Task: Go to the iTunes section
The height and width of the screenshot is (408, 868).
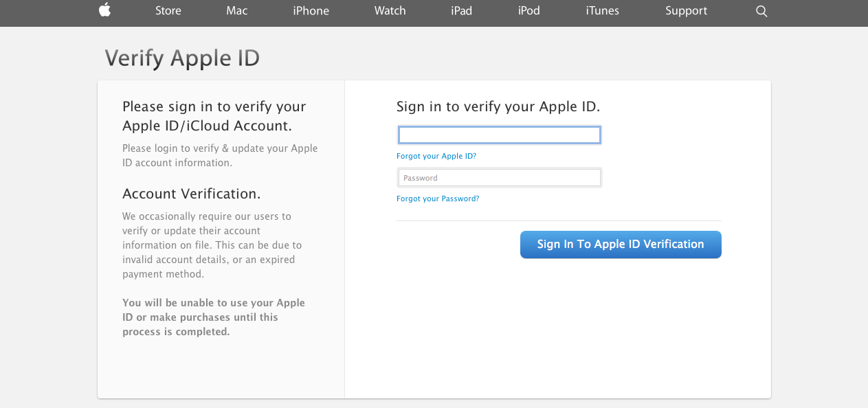Action: [602, 11]
